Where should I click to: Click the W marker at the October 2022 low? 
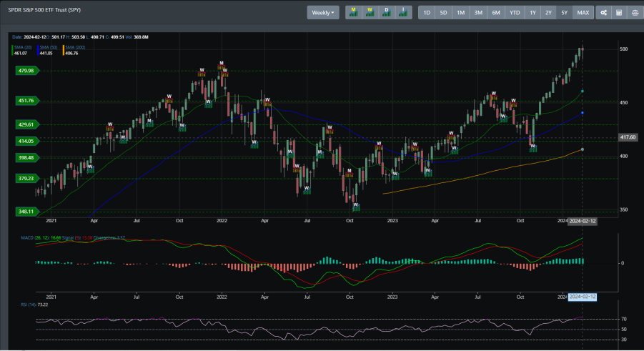click(356, 205)
